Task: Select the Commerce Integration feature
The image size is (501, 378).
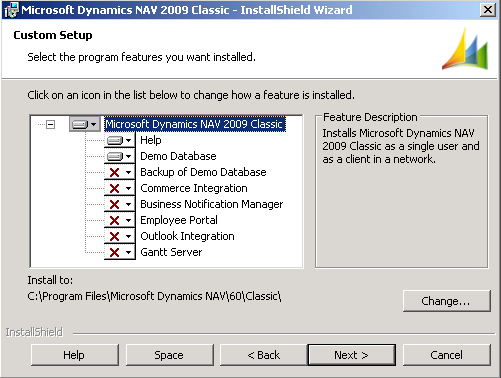Action: (x=194, y=188)
